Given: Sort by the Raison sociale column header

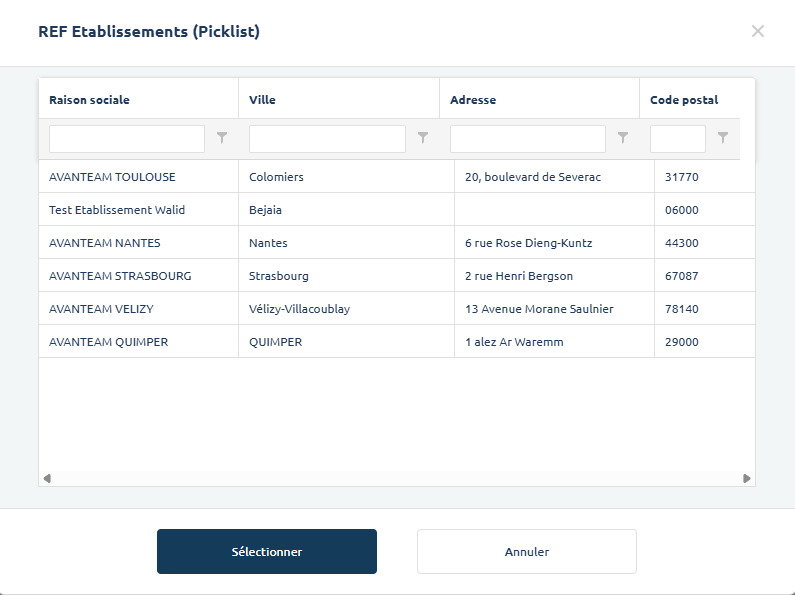Looking at the screenshot, I should (90, 100).
